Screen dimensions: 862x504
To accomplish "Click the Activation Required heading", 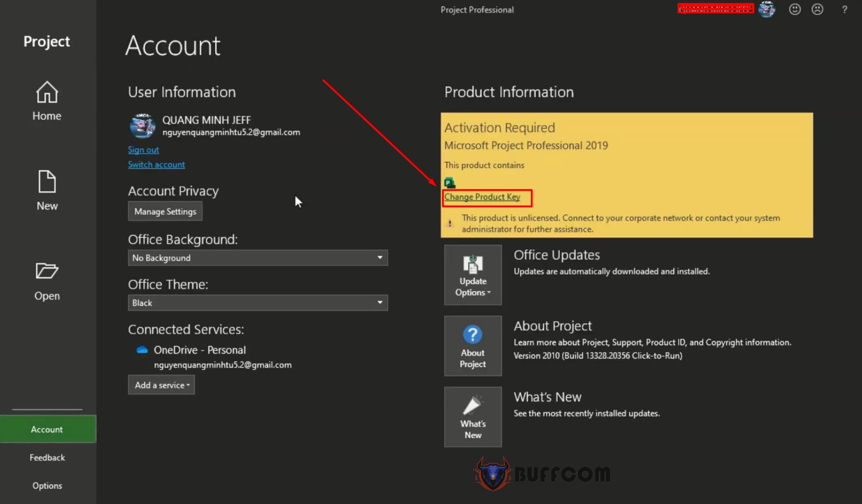I will coord(499,128).
